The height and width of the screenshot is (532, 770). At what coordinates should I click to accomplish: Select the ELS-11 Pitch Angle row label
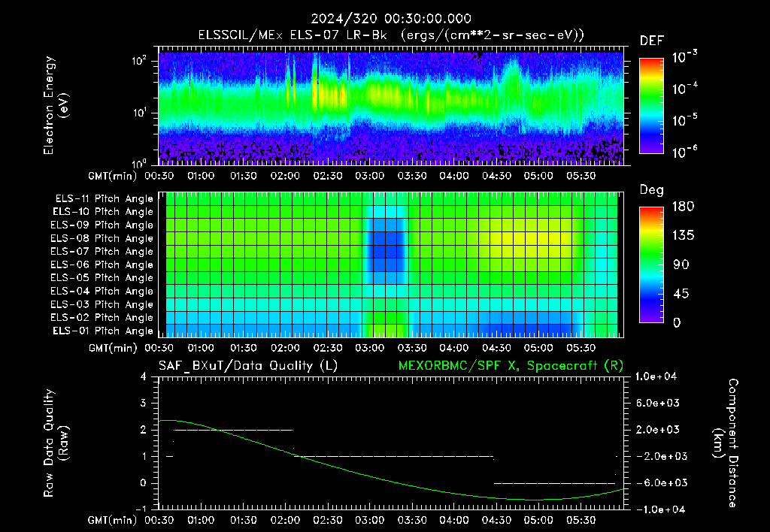[104, 199]
